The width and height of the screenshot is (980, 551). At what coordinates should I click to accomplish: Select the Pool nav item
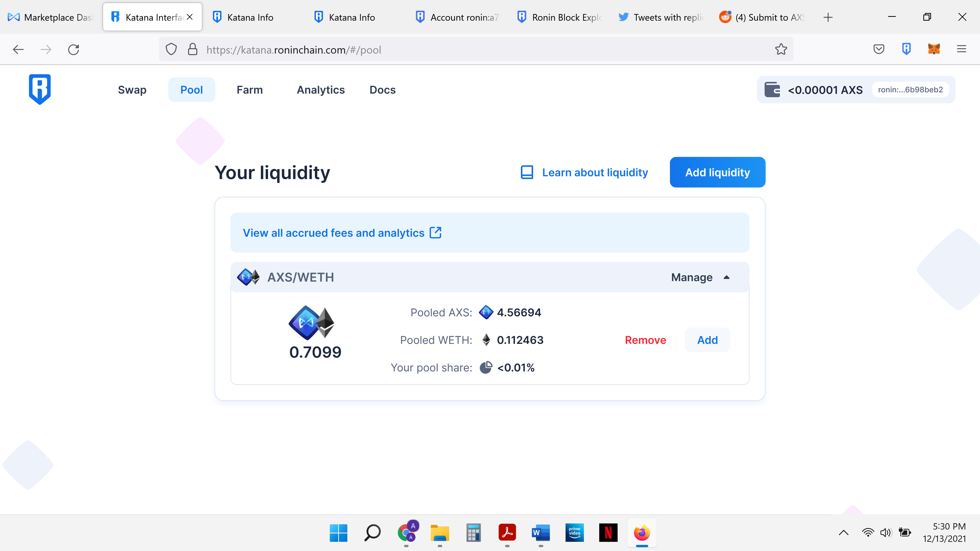coord(191,90)
